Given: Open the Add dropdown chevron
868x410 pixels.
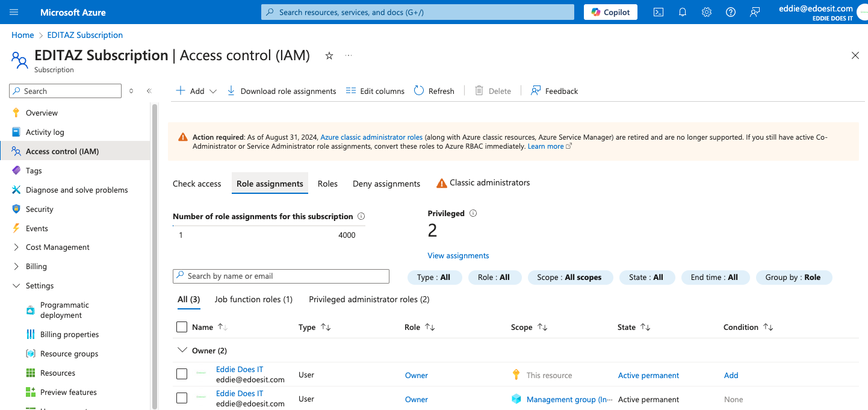Looking at the screenshot, I should click(212, 92).
